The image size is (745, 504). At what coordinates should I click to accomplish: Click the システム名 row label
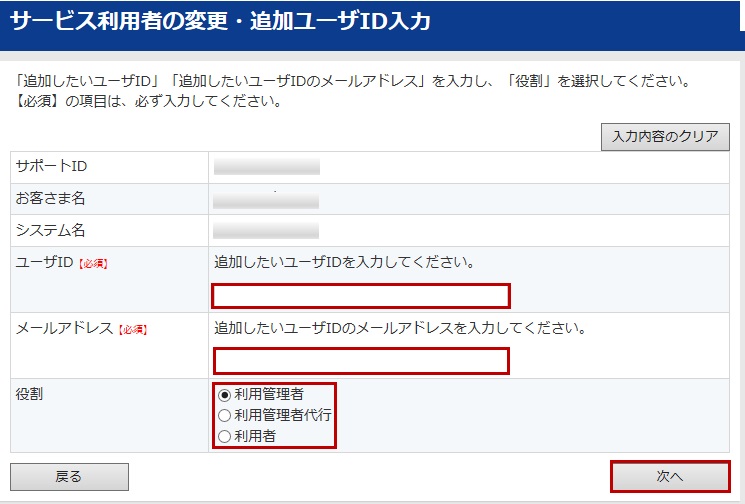click(x=52, y=231)
